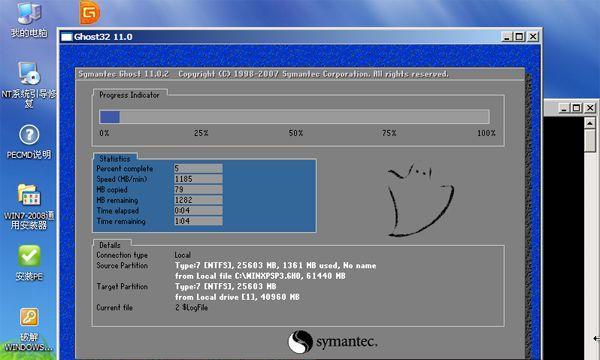The width and height of the screenshot is (600, 360).
Task: Click the MB copied value 79
Action: pos(198,189)
